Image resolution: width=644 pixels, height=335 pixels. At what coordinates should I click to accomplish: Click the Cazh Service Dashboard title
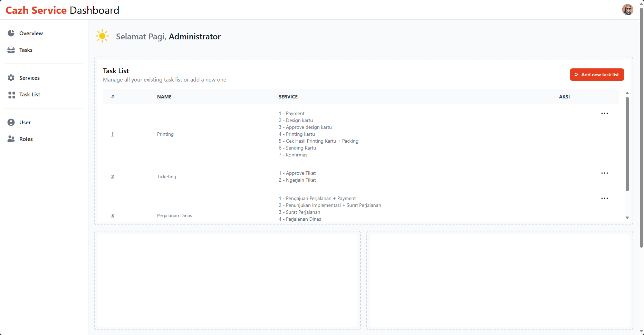pos(63,10)
